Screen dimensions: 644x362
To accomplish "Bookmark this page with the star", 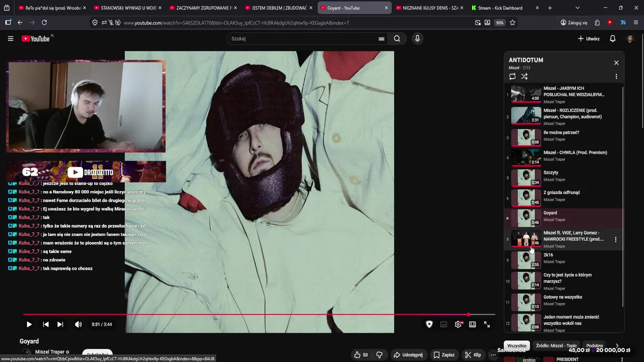I will (512, 23).
